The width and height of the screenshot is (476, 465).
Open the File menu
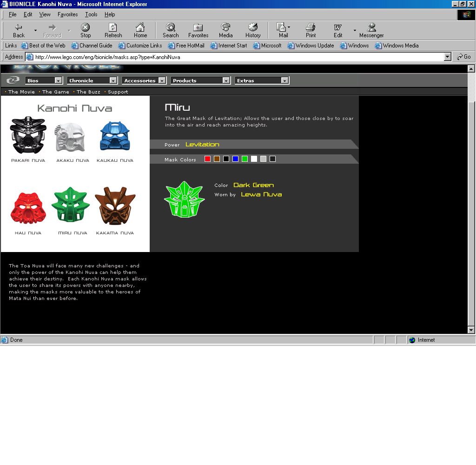pos(13,14)
